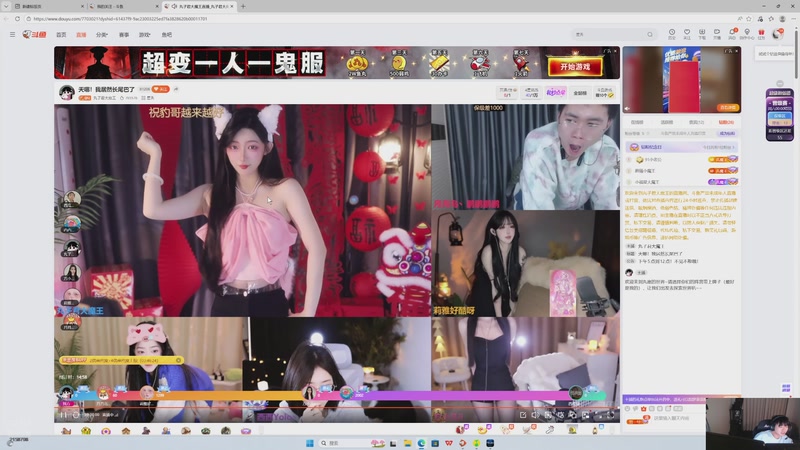Click the streamer avatar beside the room title
The width and height of the screenshot is (800, 450).
67,92
